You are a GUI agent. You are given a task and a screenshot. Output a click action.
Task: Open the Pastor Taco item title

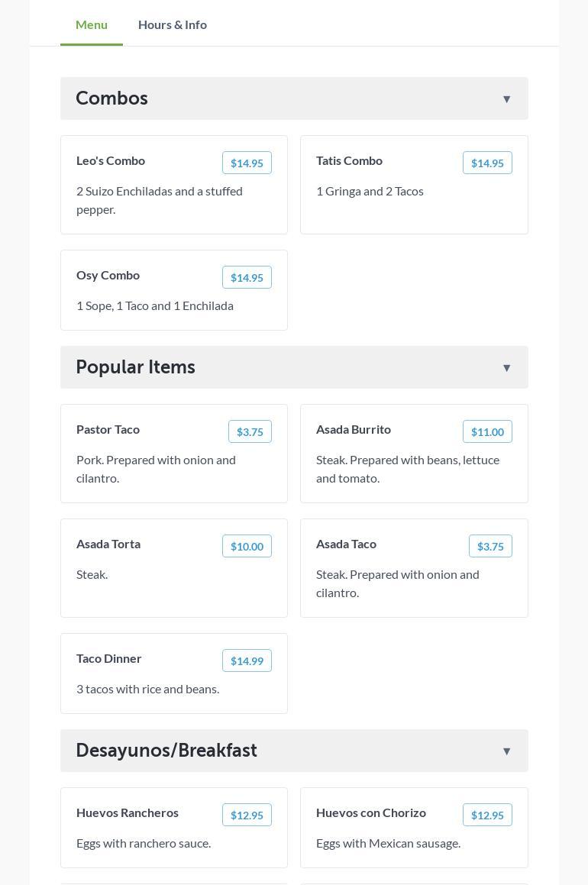pyautogui.click(x=108, y=429)
